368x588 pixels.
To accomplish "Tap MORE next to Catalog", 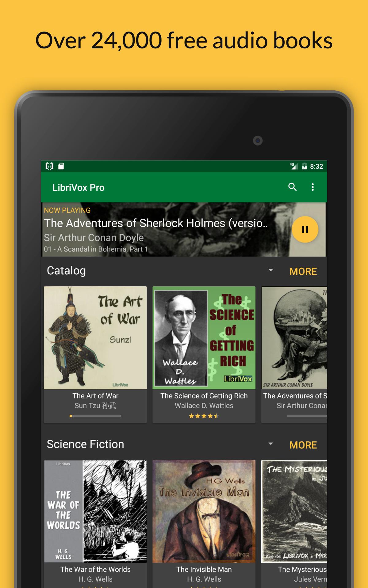I will click(x=303, y=271).
